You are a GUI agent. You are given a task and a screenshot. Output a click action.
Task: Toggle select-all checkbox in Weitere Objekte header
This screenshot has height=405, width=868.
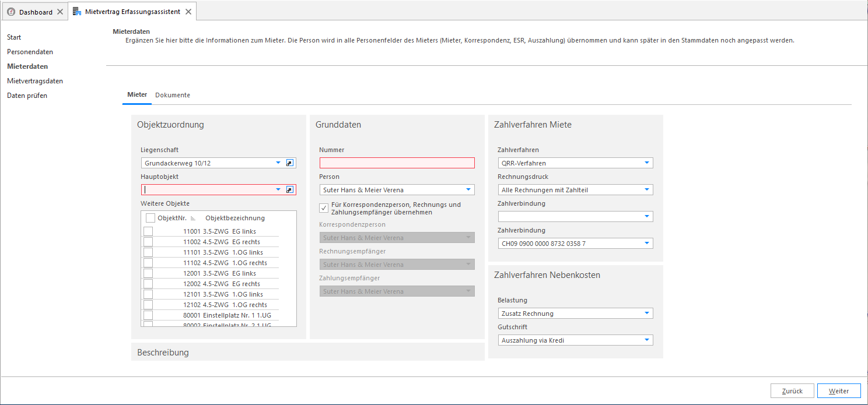click(x=150, y=218)
